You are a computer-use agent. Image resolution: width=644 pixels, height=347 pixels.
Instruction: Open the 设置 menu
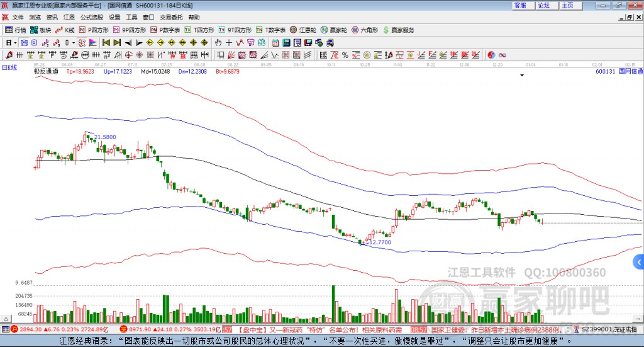coord(114,17)
